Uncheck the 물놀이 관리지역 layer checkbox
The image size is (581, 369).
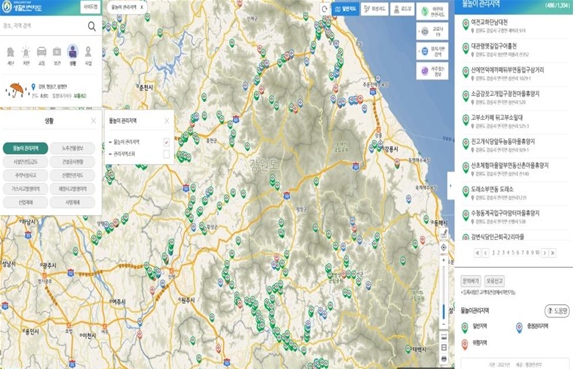pyautogui.click(x=166, y=142)
